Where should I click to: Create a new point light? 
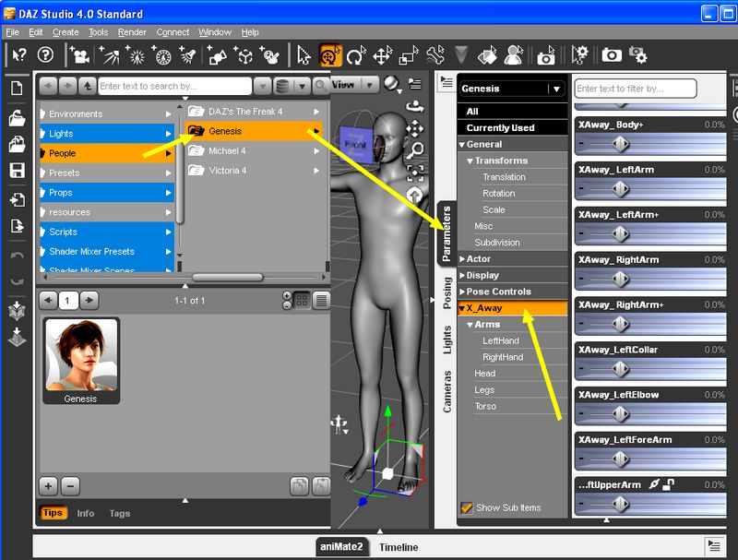[x=136, y=55]
